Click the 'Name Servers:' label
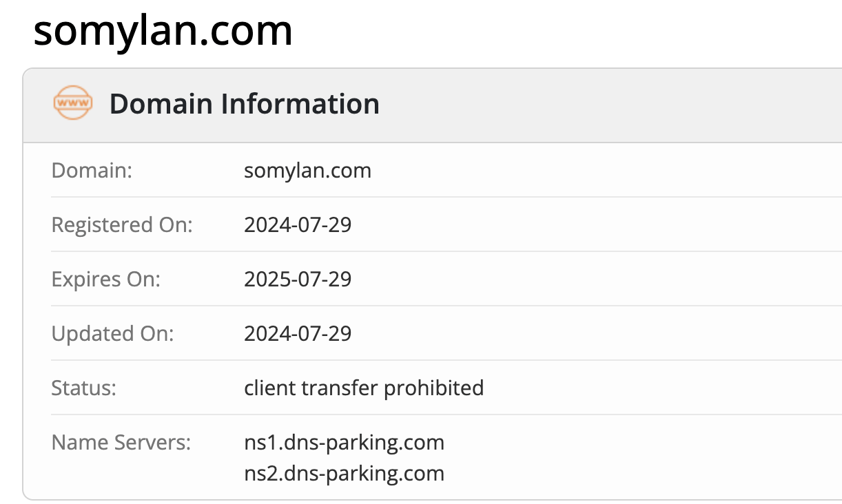Viewport: 842px width, 504px height. [121, 442]
